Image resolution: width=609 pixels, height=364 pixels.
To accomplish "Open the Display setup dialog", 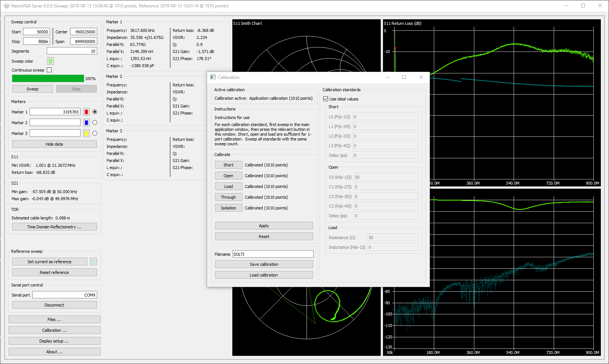I will click(54, 341).
